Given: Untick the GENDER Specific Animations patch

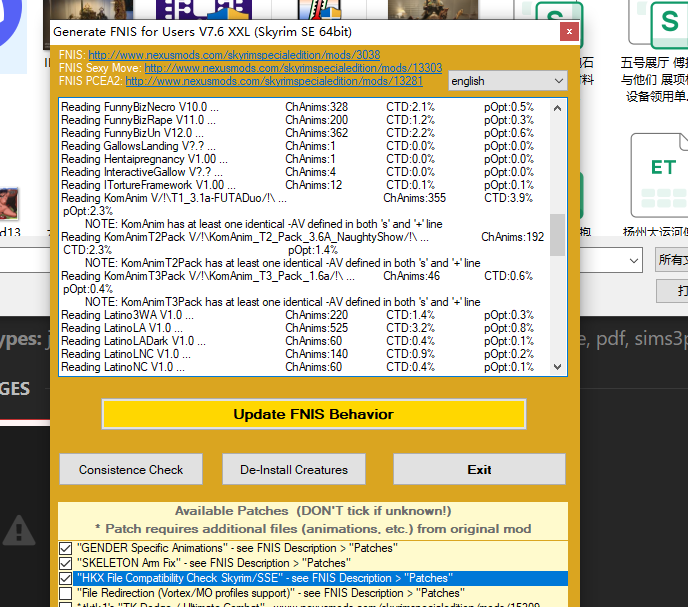Looking at the screenshot, I should (x=66, y=548).
